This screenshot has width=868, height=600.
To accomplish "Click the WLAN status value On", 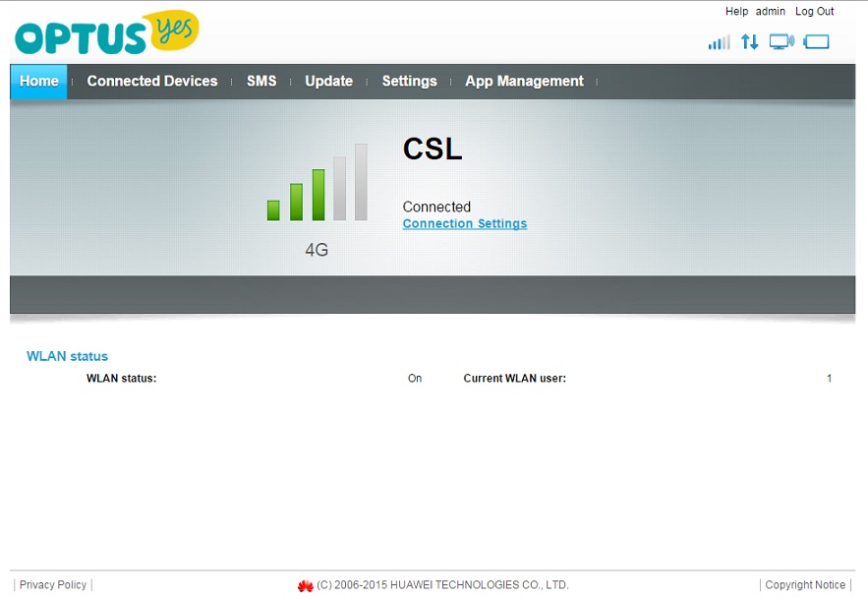I will 415,379.
